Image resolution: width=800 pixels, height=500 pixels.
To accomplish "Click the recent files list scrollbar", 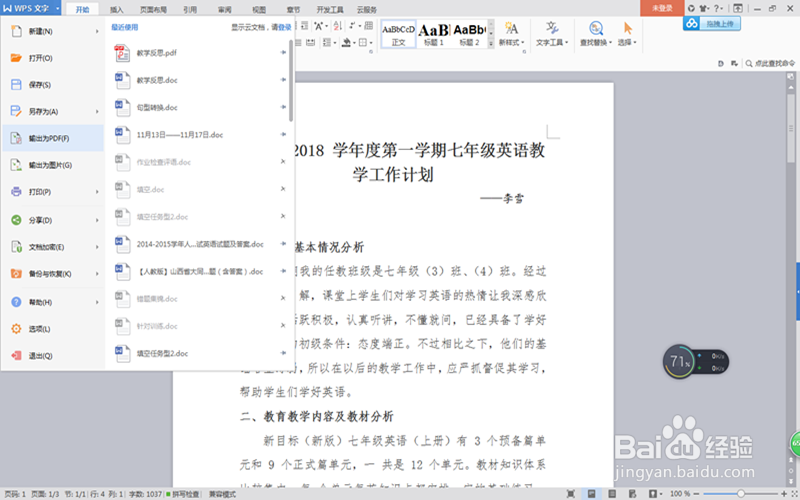I will pyautogui.click(x=291, y=81).
